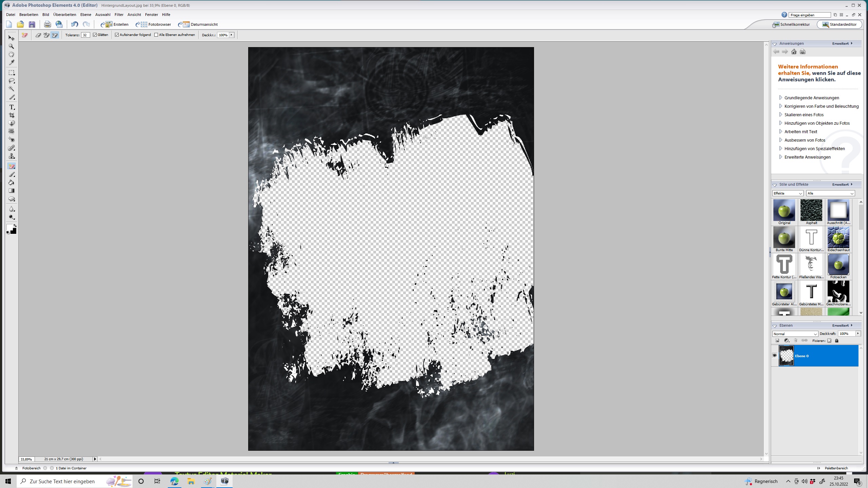Open the Filter menu
The width and height of the screenshot is (868, 488).
(x=119, y=15)
